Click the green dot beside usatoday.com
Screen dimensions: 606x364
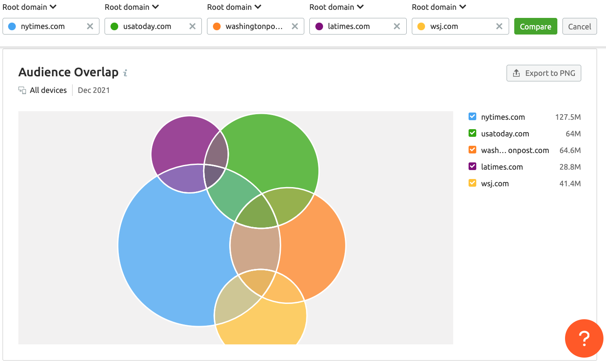[114, 26]
